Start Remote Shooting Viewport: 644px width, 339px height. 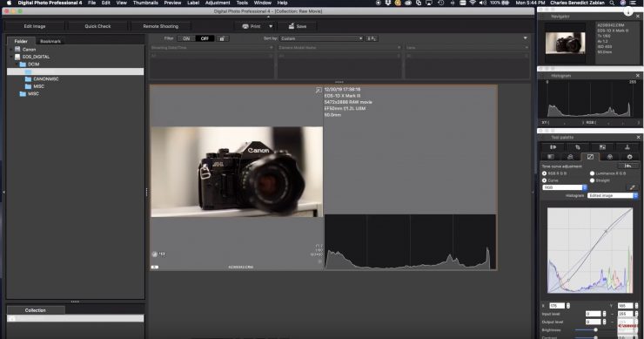(161, 26)
